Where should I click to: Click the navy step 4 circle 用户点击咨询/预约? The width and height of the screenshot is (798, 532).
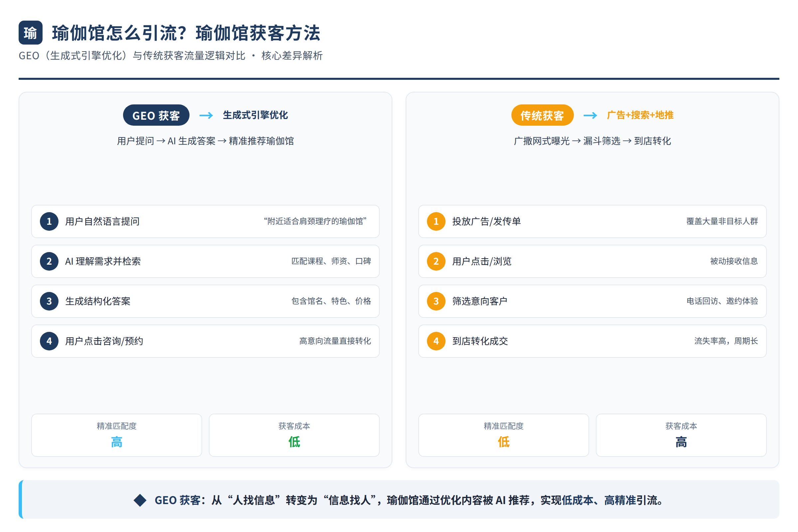tap(49, 341)
